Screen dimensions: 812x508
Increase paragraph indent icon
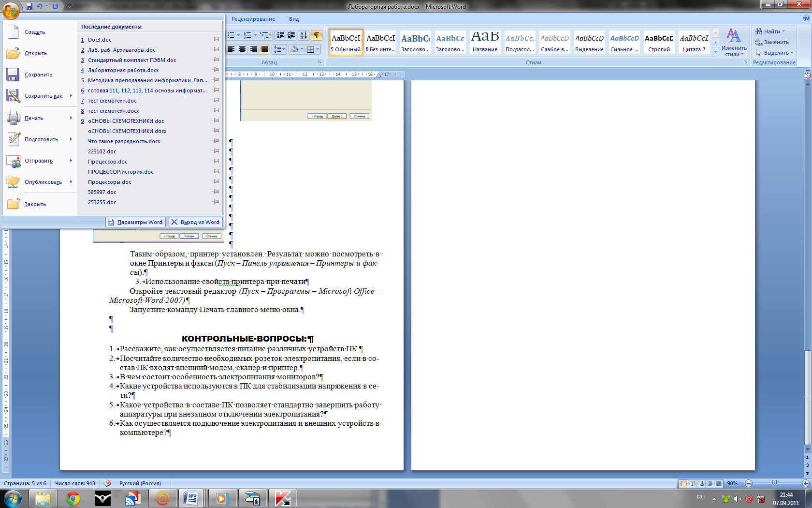291,35
